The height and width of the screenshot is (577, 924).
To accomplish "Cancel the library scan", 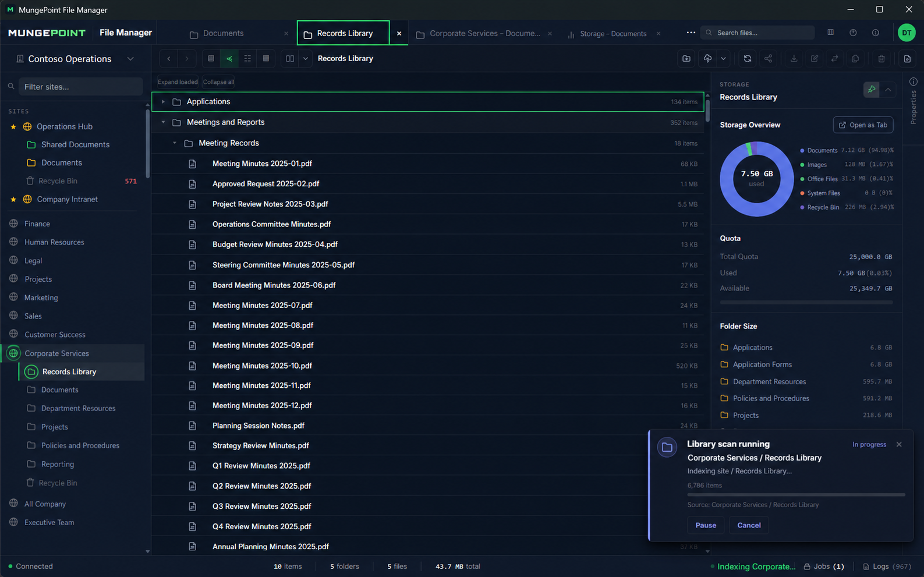I will point(749,525).
